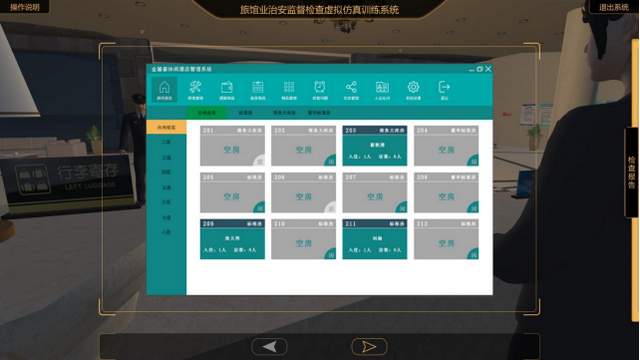The image size is (640, 360).
Task: Click the teal corner badge on room 205
Action: point(260,208)
